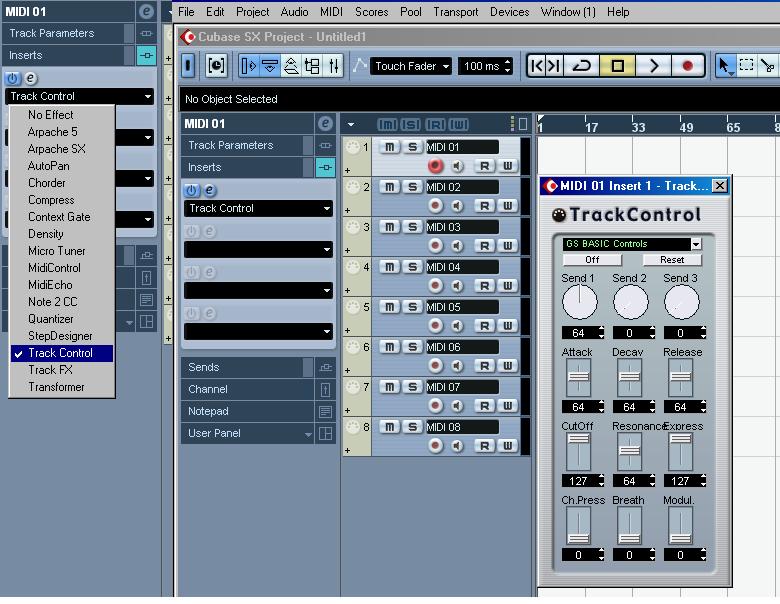Open GS BASIC Controls preset dropdown
Image resolution: width=780 pixels, height=604 pixels.
point(696,244)
